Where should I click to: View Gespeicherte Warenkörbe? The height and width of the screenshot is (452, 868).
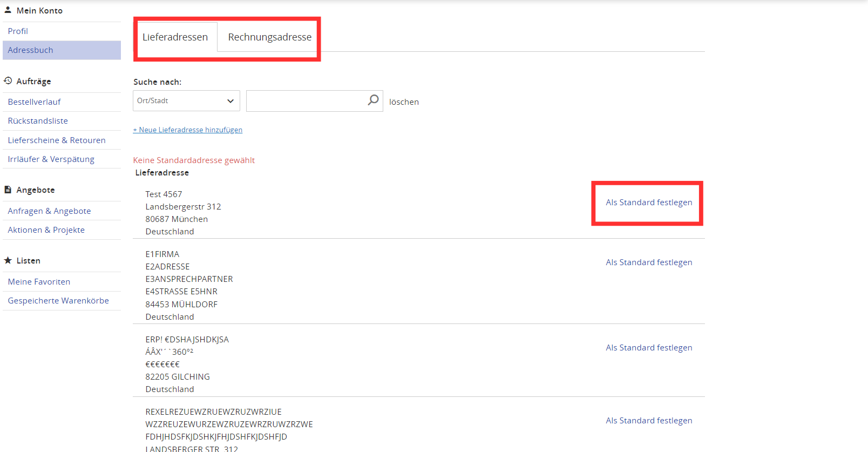coord(58,301)
